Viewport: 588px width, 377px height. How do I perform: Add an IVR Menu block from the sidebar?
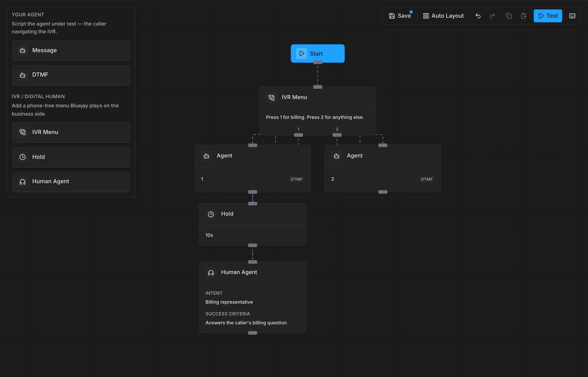(71, 132)
